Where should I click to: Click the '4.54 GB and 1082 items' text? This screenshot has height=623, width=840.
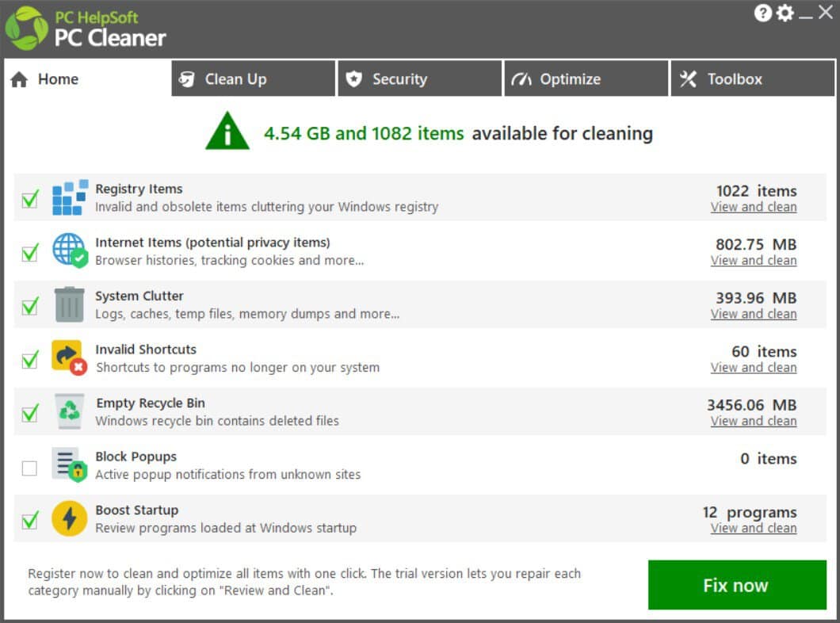(x=364, y=133)
